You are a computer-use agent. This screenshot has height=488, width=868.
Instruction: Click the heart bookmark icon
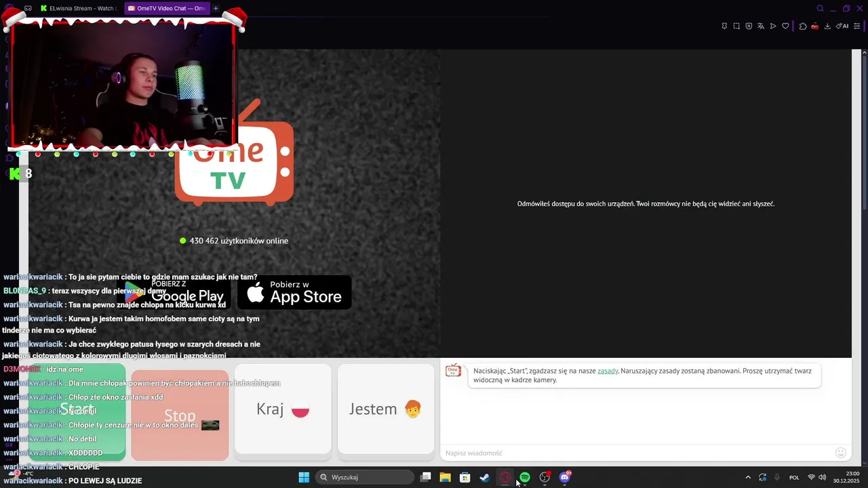(785, 26)
